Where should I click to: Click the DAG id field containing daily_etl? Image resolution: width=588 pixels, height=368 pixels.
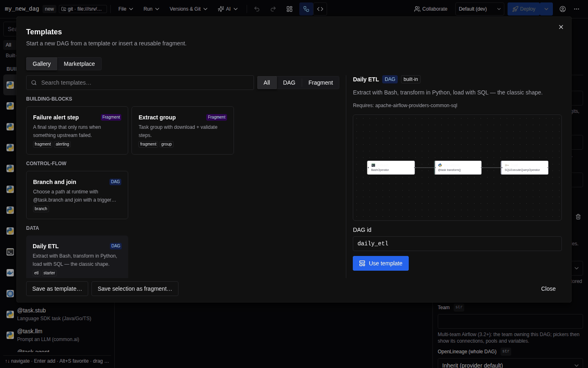457,244
